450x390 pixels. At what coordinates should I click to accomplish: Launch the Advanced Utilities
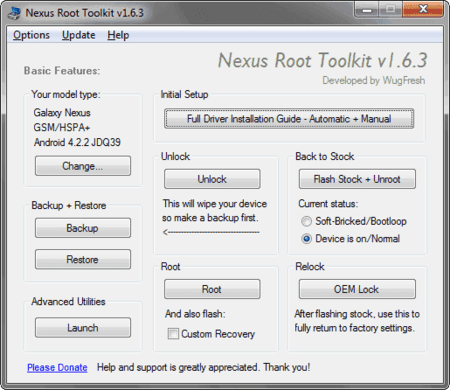coord(83,328)
